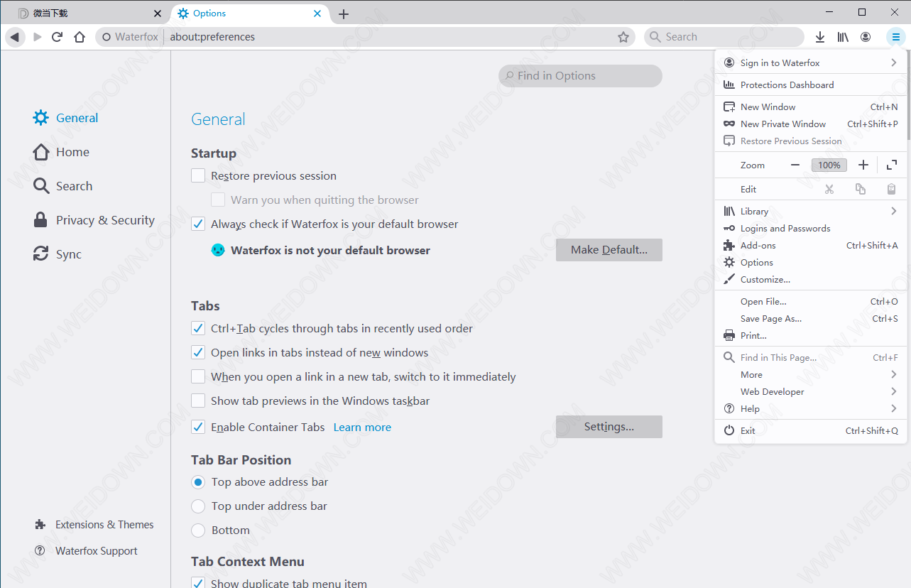The height and width of the screenshot is (588, 911).
Task: Click the Copy icon in Edit row
Action: pos(861,189)
